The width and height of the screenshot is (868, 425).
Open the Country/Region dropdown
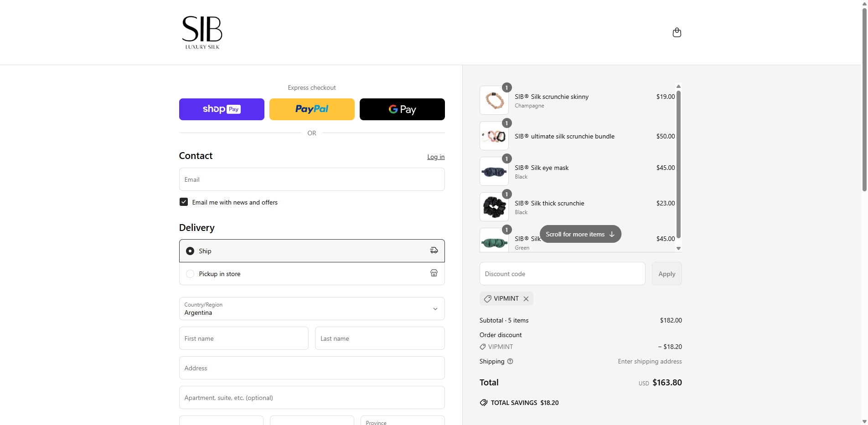coord(312,309)
